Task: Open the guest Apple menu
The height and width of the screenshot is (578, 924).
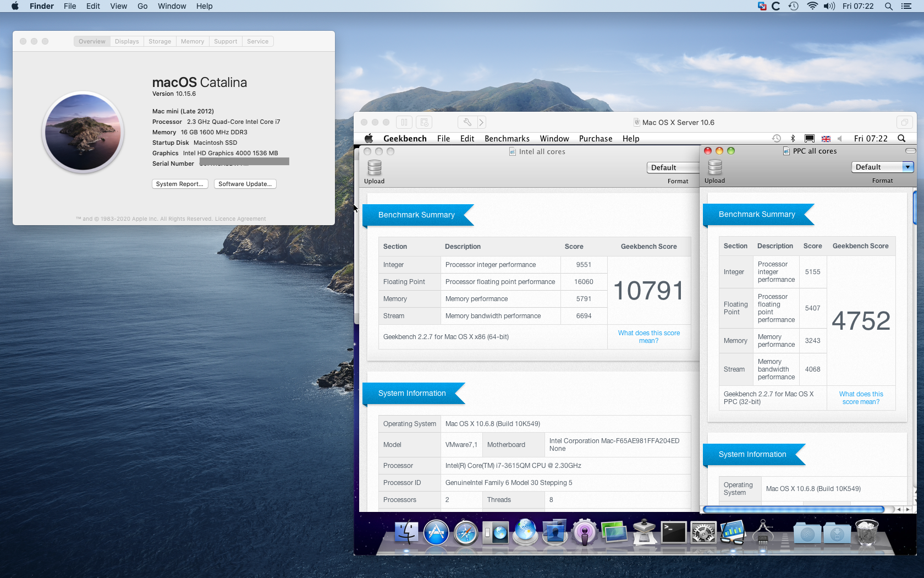Action: [369, 138]
